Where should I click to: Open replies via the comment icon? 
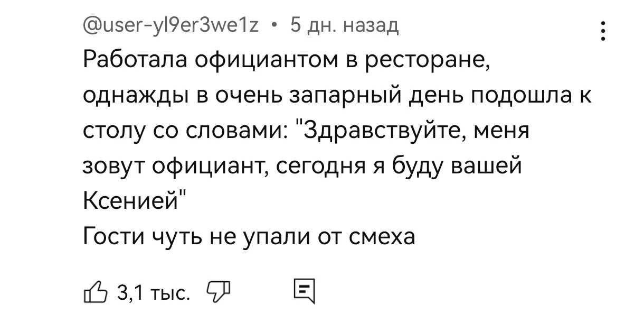[304, 290]
